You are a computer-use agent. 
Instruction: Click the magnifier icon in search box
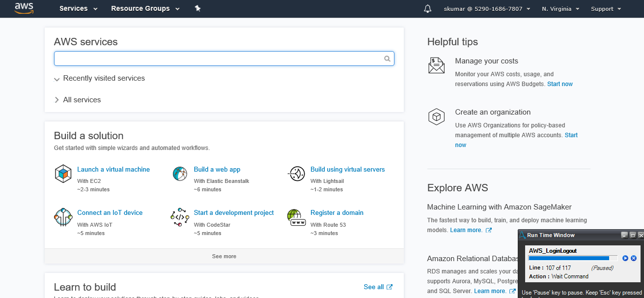[387, 59]
